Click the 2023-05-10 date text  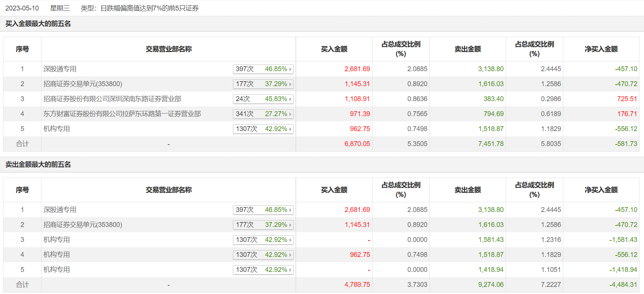tap(22, 8)
